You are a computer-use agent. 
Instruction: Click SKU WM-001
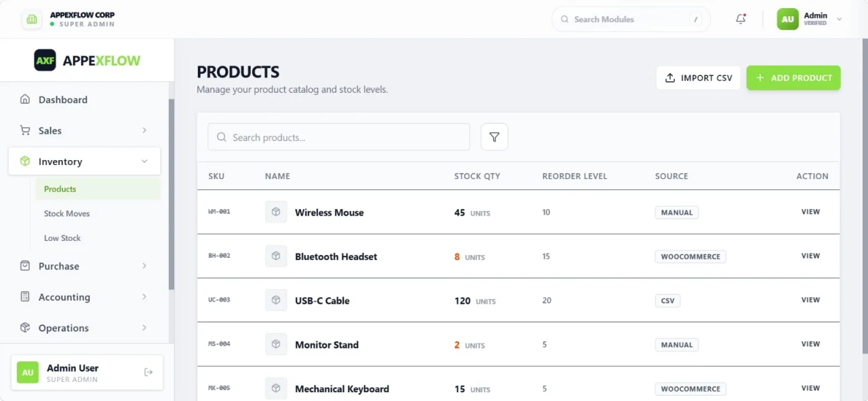click(219, 212)
